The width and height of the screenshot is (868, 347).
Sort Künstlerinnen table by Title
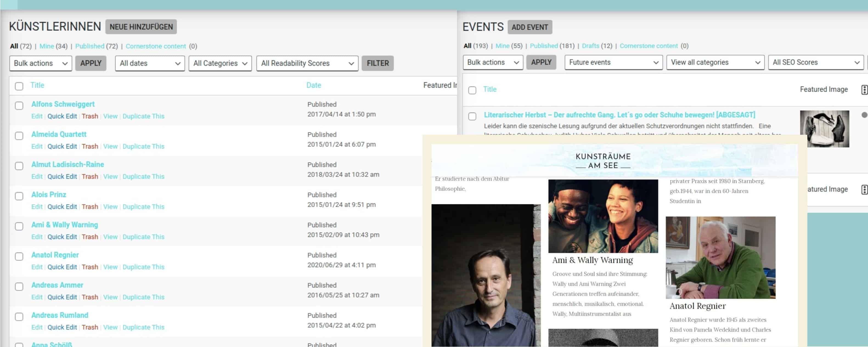[x=37, y=85]
